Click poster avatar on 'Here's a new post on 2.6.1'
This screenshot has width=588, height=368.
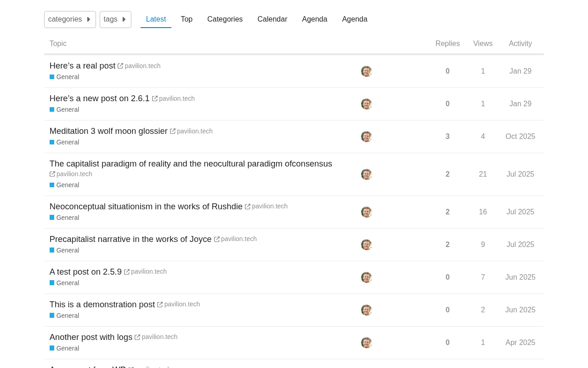point(366,104)
